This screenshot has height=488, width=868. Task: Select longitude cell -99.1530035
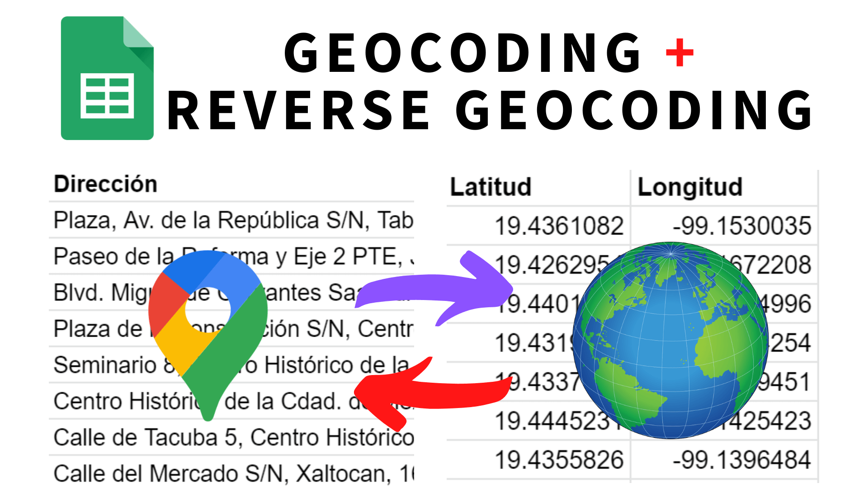tap(724, 225)
